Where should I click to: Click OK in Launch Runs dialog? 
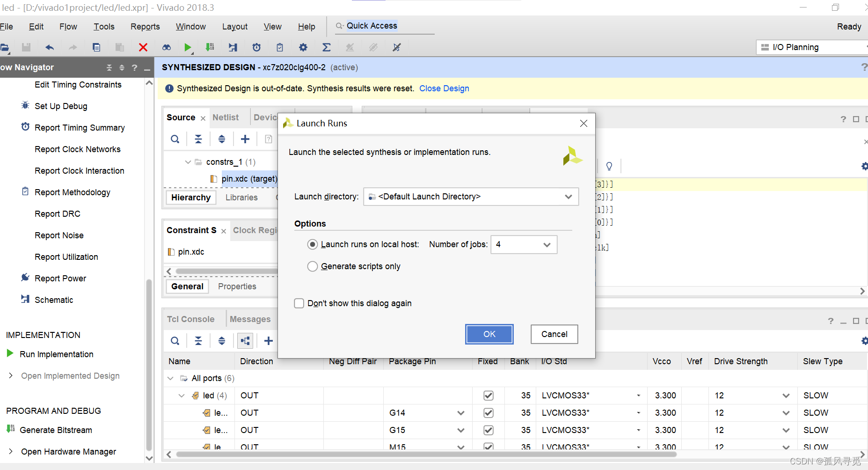pyautogui.click(x=489, y=334)
